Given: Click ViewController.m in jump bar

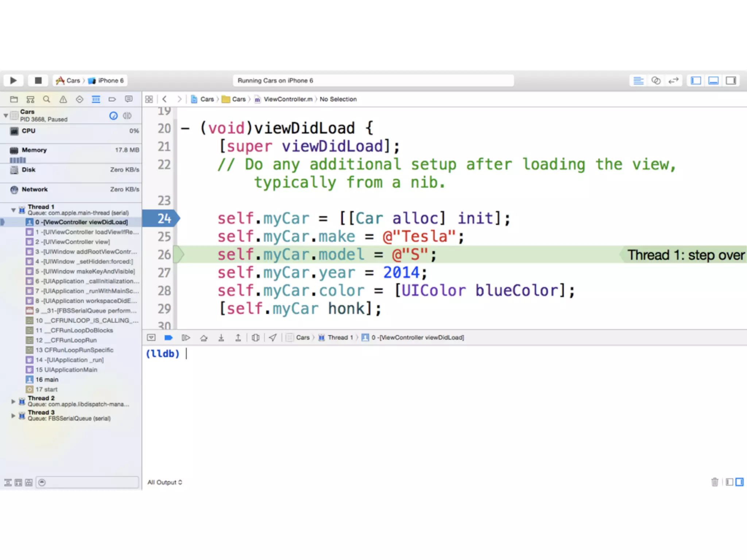Looking at the screenshot, I should point(288,99).
